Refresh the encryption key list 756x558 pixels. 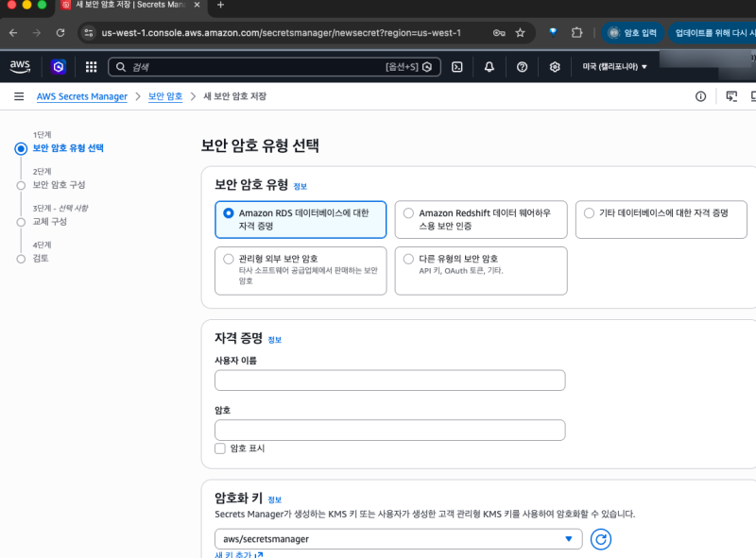601,539
